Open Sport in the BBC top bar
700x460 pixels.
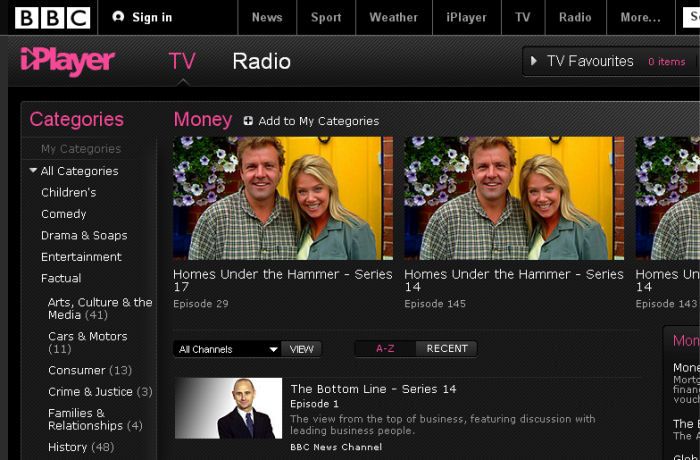coord(326,17)
